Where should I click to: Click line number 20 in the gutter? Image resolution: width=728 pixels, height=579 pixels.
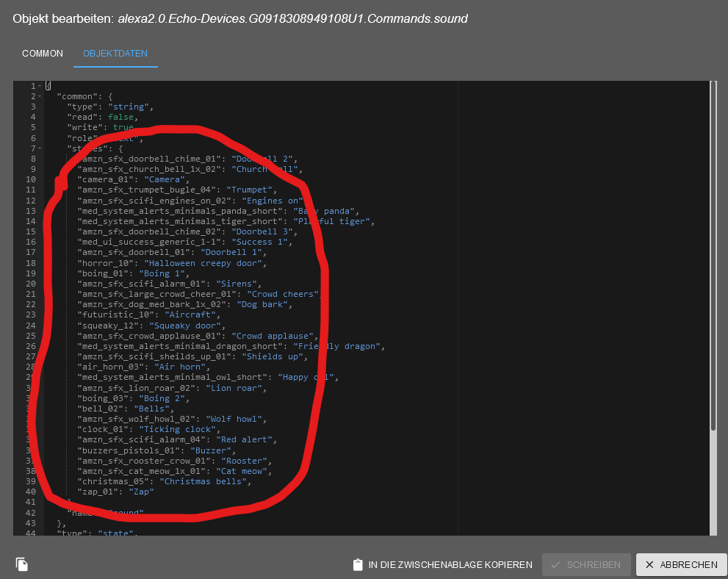click(31, 284)
